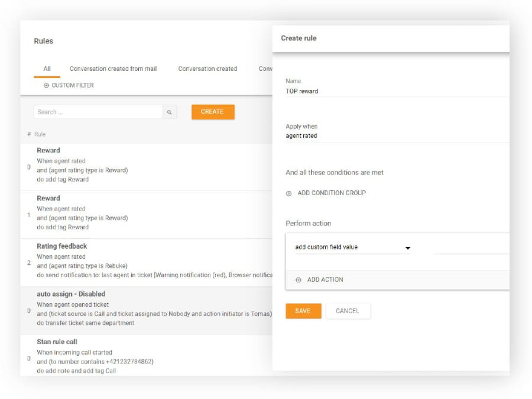Screen dimensions: 532x399
Task: Cancel rule creation
Action: pyautogui.click(x=348, y=311)
